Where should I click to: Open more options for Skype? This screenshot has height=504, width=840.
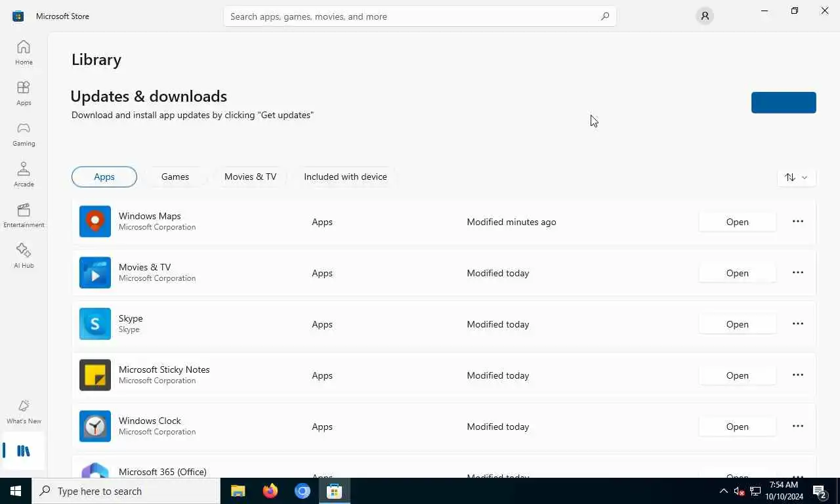798,324
